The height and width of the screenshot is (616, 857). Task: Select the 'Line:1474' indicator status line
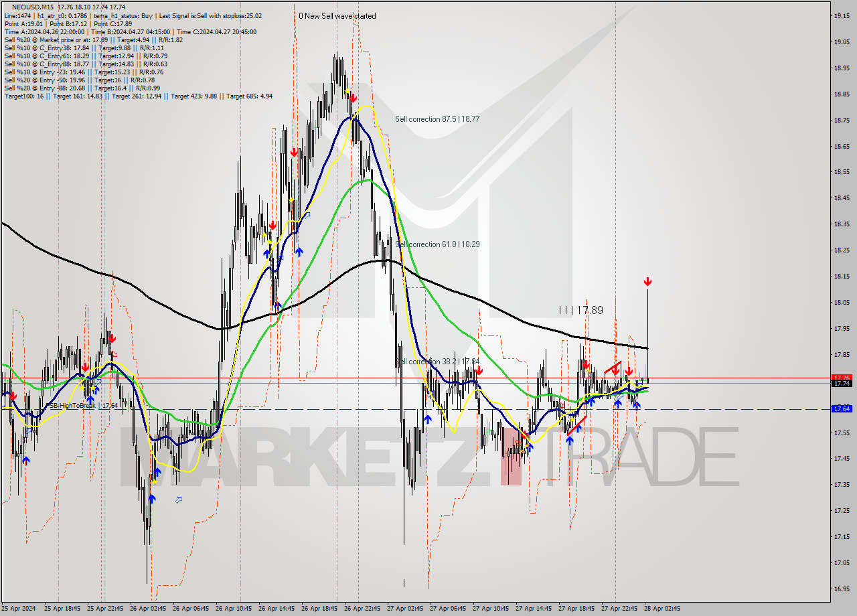pos(133,15)
